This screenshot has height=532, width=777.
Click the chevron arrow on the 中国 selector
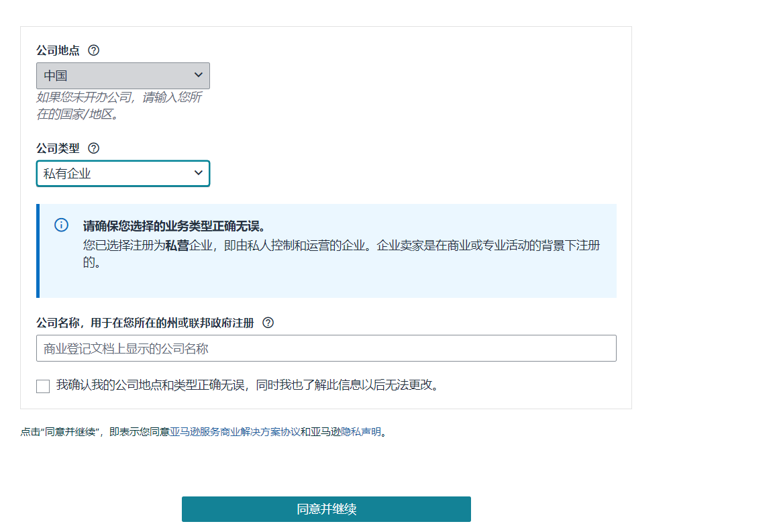198,75
